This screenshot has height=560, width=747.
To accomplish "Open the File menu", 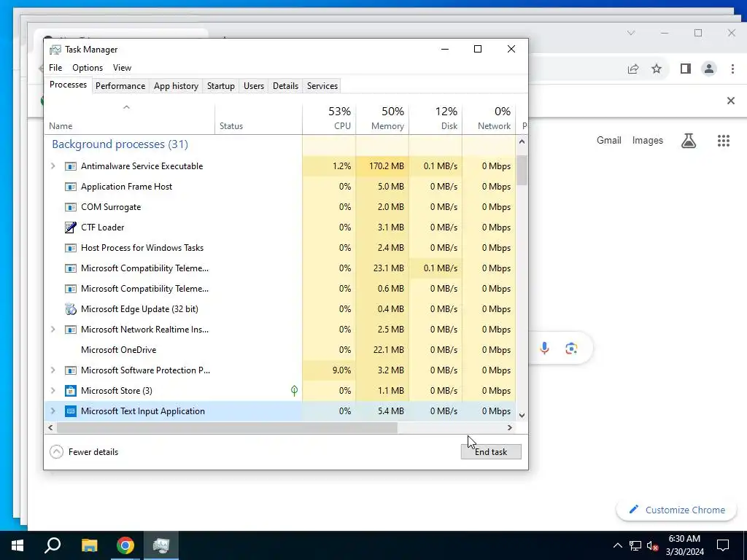I will [x=55, y=68].
